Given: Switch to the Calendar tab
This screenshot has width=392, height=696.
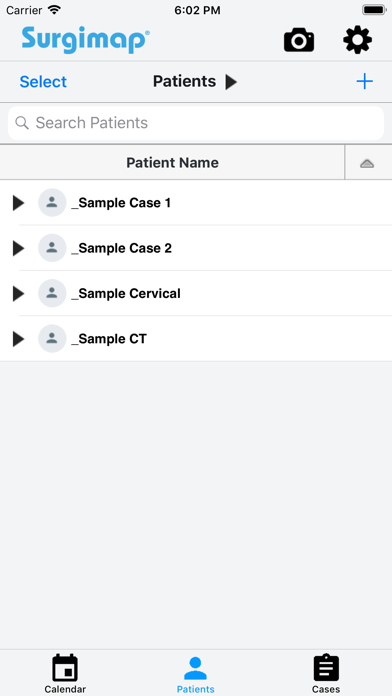Looking at the screenshot, I should tap(65, 673).
